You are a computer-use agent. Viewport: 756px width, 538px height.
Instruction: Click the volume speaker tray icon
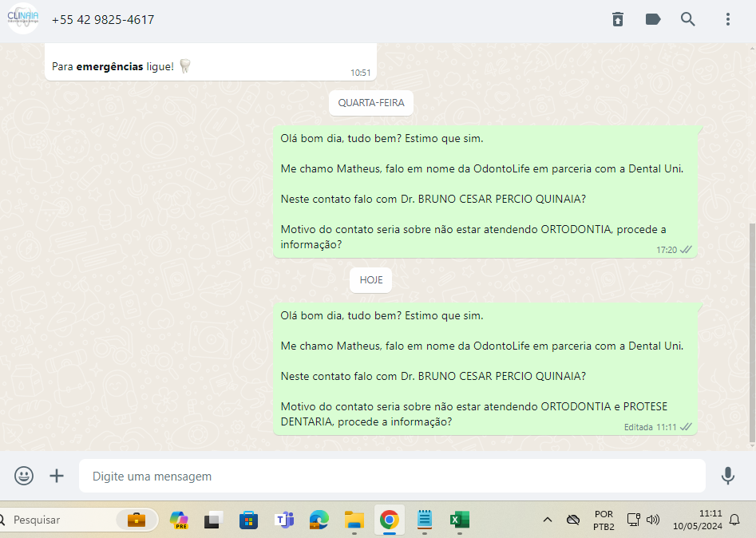click(653, 520)
